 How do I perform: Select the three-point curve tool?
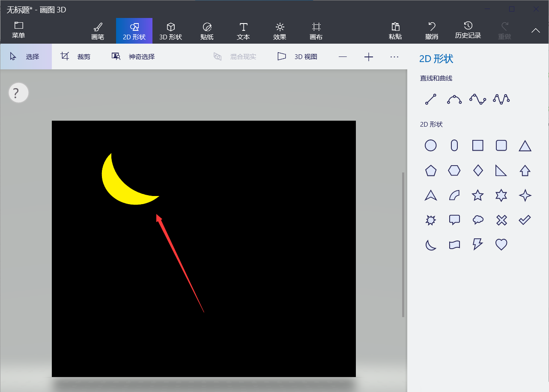point(454,99)
